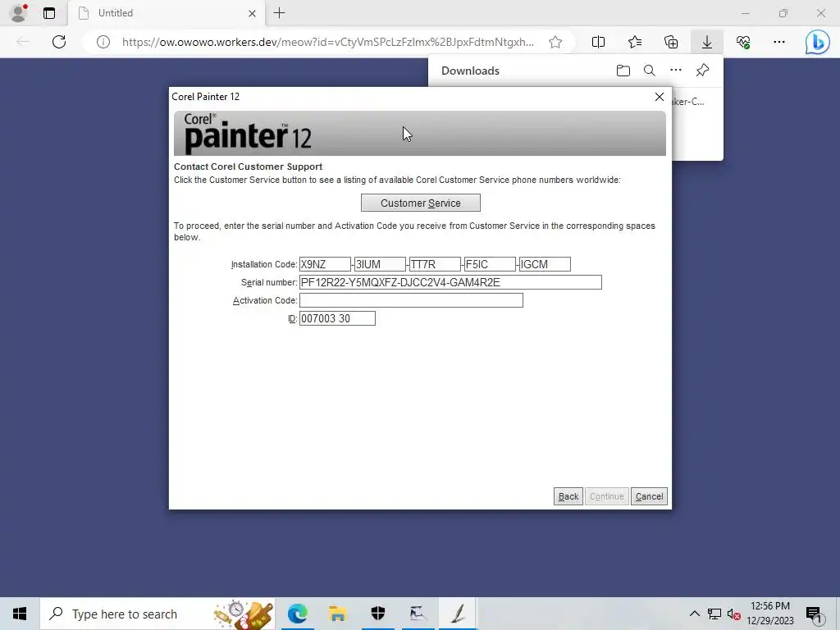
Task: Click the ID field showing 007003 30
Action: (x=337, y=318)
